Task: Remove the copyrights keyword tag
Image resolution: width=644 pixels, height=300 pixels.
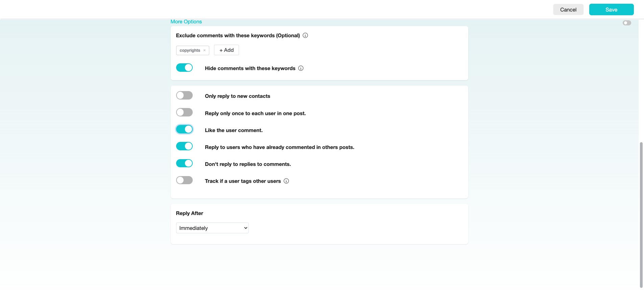Action: 205,50
